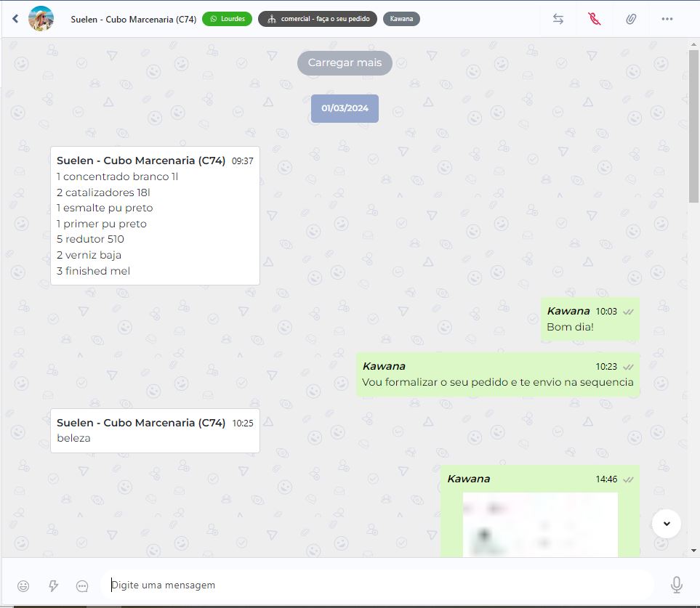Image resolution: width=700 pixels, height=608 pixels.
Task: Open the transfer conversation arrows icon
Action: click(558, 19)
